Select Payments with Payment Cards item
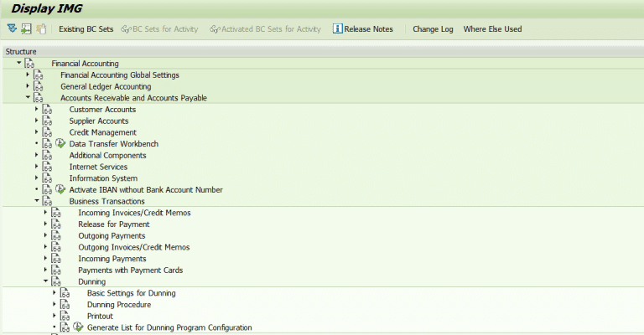The width and height of the screenshot is (644, 335). [130, 271]
